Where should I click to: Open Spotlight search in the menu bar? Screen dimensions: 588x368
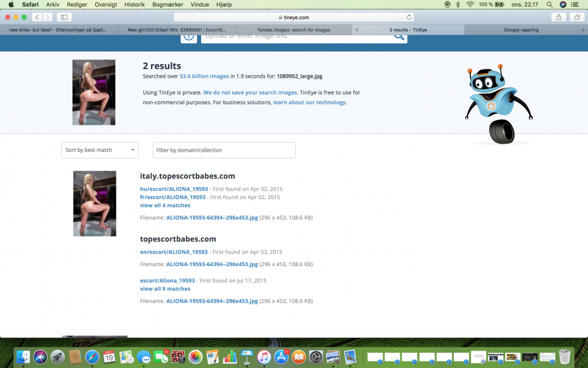[x=549, y=4]
